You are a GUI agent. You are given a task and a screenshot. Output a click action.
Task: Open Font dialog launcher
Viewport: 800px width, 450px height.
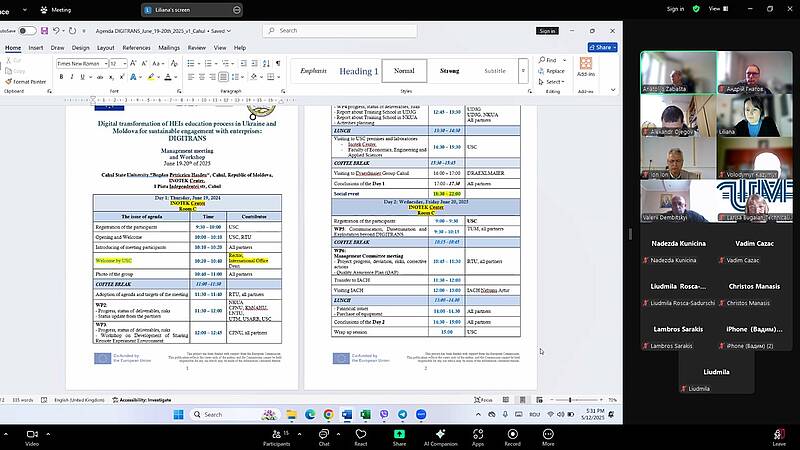point(179,91)
